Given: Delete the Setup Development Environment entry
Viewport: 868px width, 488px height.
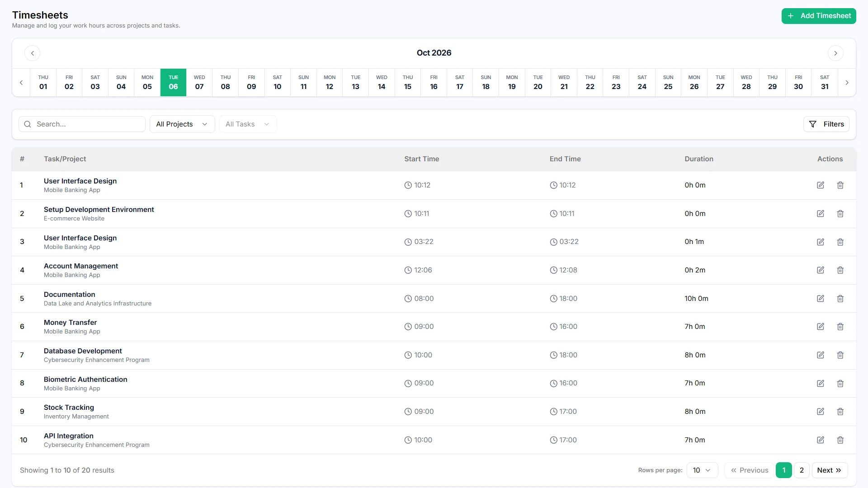Looking at the screenshot, I should pyautogui.click(x=840, y=214).
